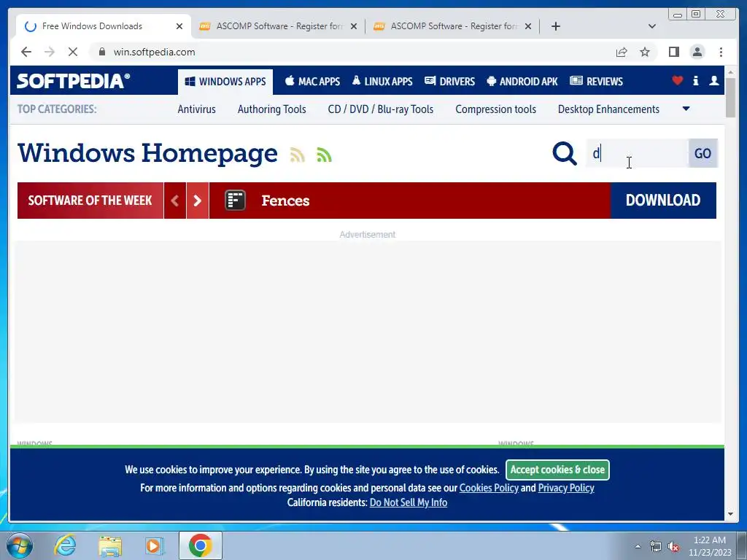Open the Privacy Policy link
This screenshot has width=747, height=560.
tap(566, 488)
